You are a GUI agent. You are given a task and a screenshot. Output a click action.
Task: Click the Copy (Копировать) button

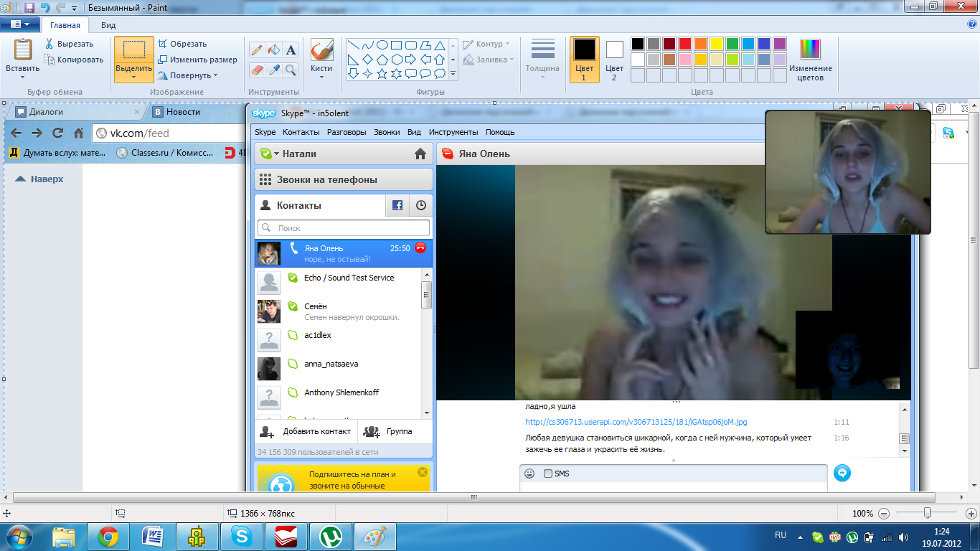click(74, 60)
